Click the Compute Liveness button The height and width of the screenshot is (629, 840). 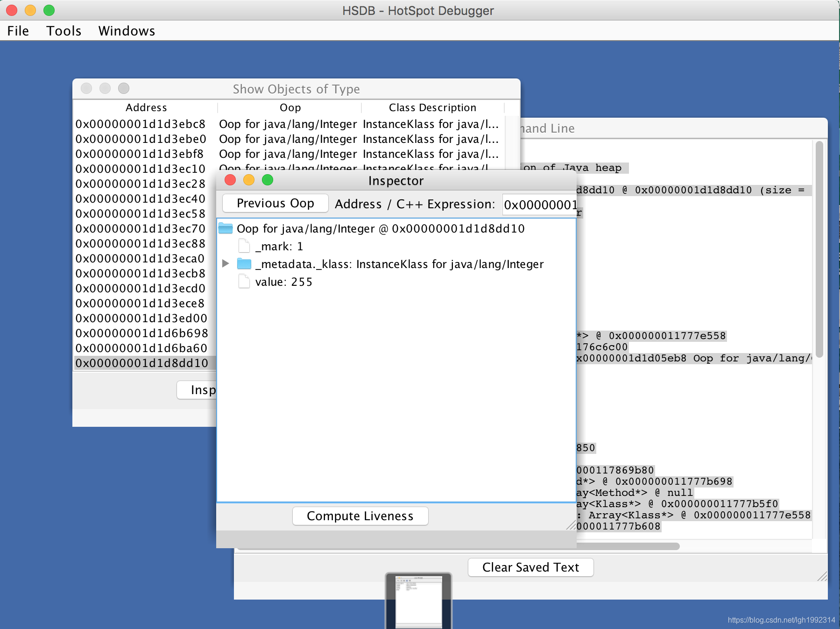click(x=360, y=516)
